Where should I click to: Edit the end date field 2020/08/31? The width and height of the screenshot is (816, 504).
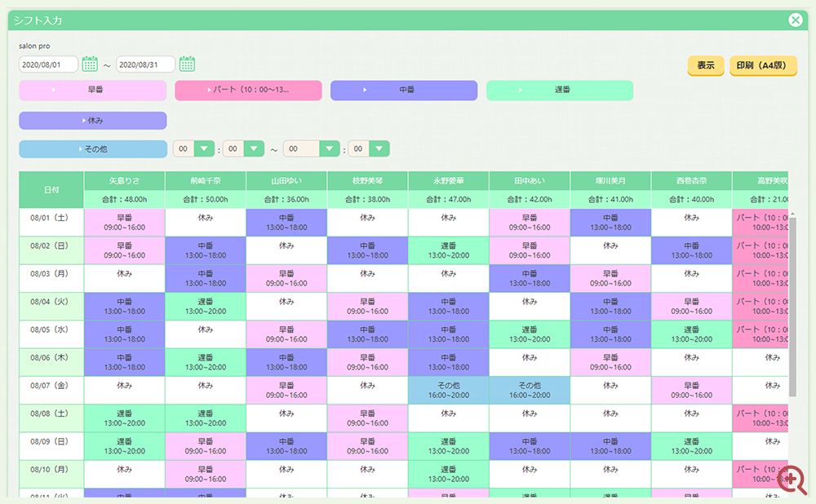[x=145, y=64]
